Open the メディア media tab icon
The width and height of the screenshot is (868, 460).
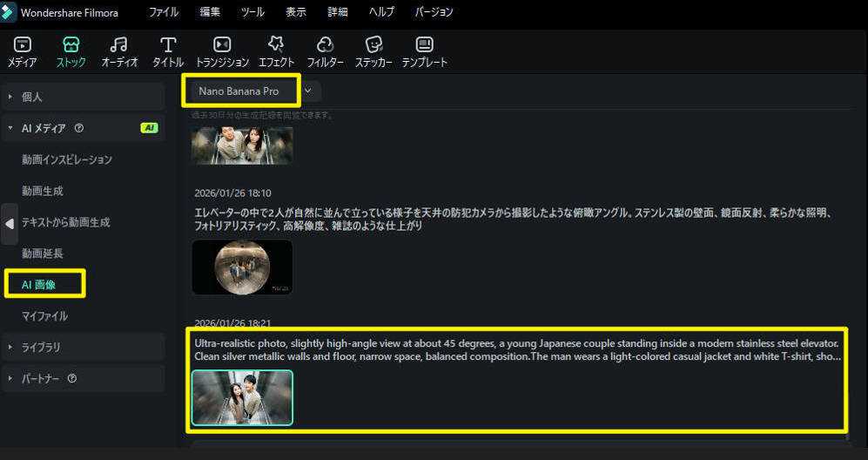pos(22,44)
